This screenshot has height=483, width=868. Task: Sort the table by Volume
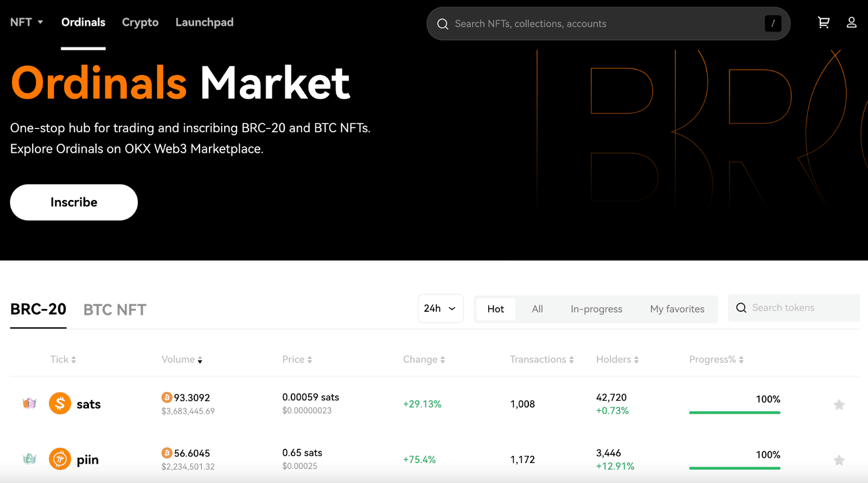[182, 359]
